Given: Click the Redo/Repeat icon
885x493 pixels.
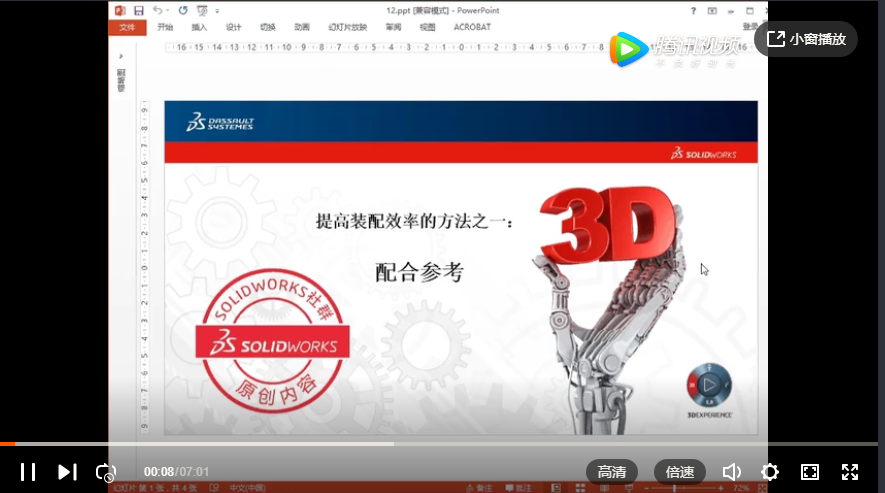Looking at the screenshot, I should click(x=183, y=10).
